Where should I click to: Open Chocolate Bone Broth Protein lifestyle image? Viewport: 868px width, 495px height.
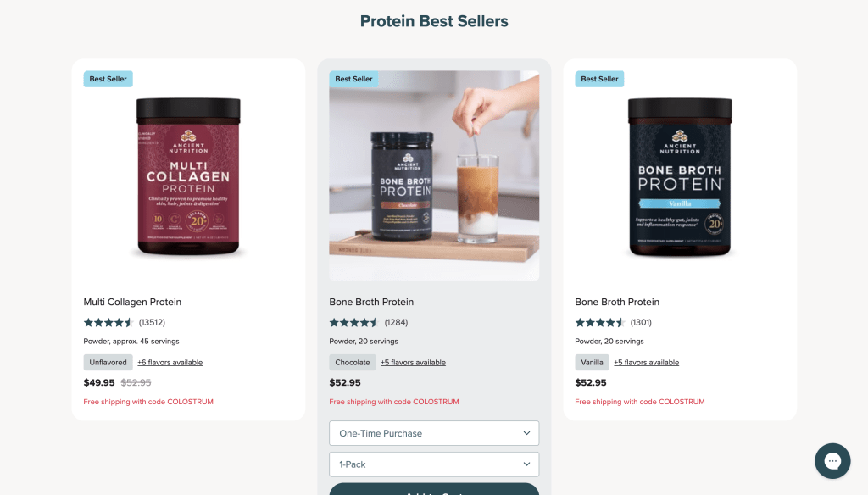tap(434, 176)
